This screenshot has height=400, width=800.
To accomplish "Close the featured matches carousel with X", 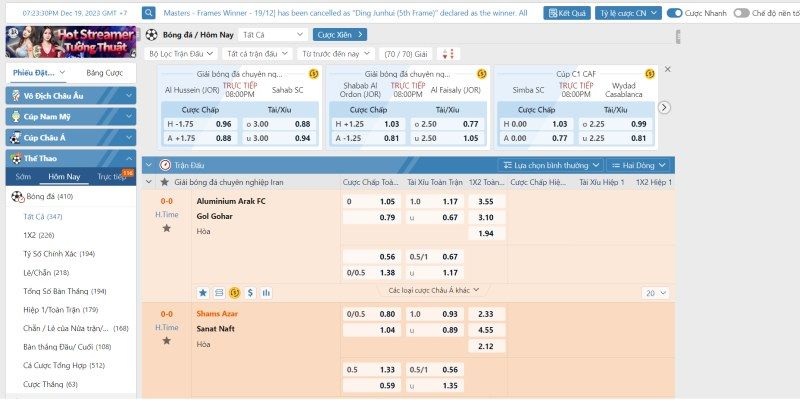I will [668, 69].
